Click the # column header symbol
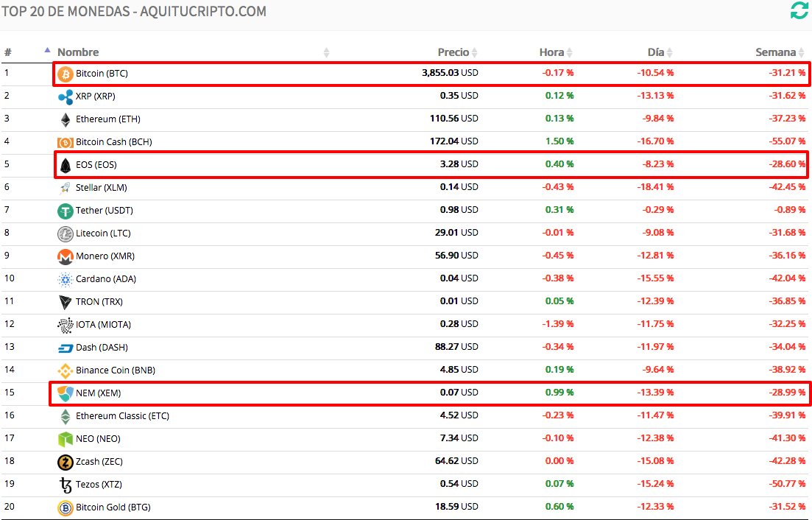 [8, 52]
